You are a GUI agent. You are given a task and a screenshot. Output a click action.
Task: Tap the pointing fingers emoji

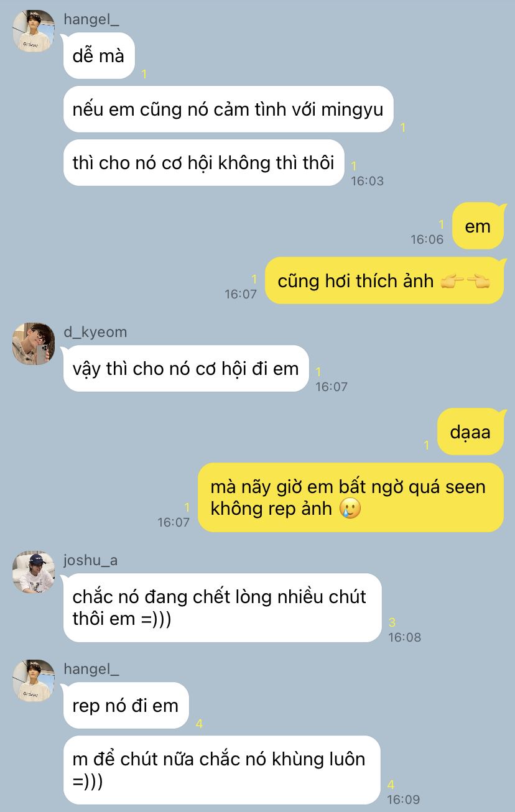click(x=465, y=282)
